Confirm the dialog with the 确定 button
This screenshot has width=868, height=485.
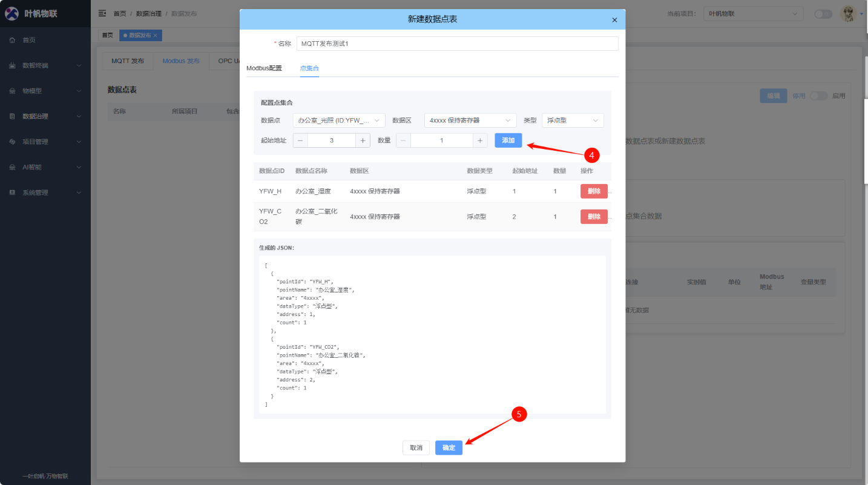[x=449, y=447]
